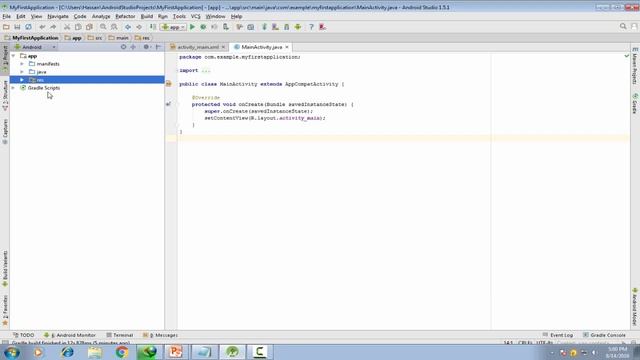The height and width of the screenshot is (360, 640).
Task: Open the Project panel settings gear
Action: pos(146,47)
